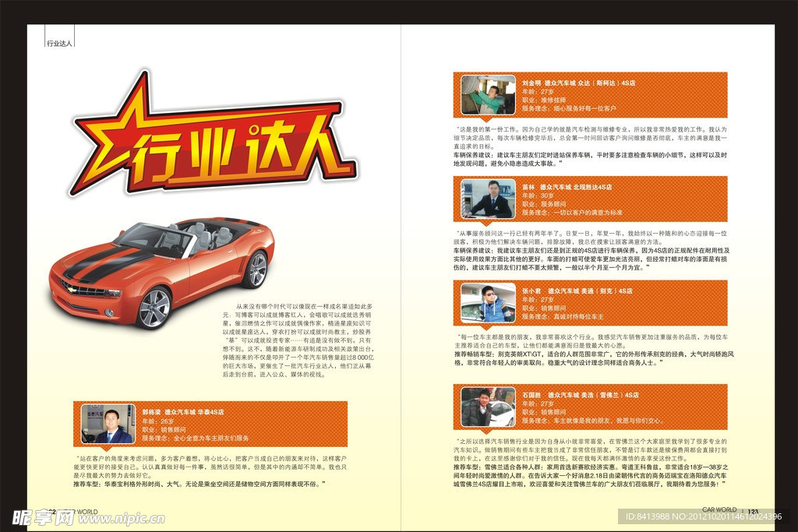The width and height of the screenshot is (798, 532).
Task: Click the front wheel of the orange car
Action: [154, 308]
